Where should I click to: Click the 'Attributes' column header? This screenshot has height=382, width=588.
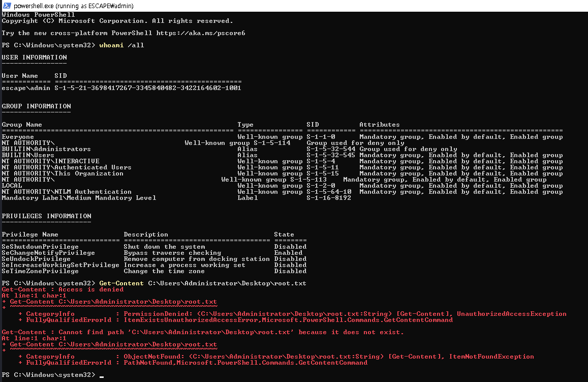click(380, 125)
